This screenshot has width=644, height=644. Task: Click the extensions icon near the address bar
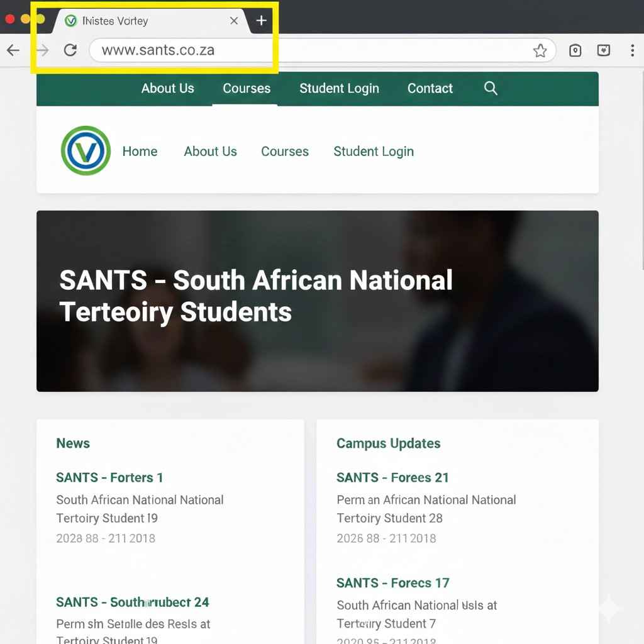(604, 50)
